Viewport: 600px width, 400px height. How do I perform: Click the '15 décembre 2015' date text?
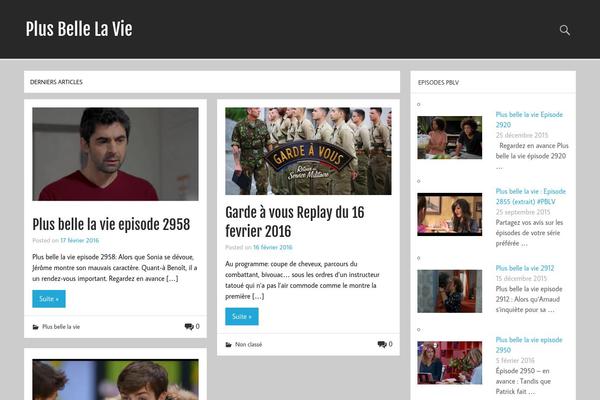[x=521, y=278]
